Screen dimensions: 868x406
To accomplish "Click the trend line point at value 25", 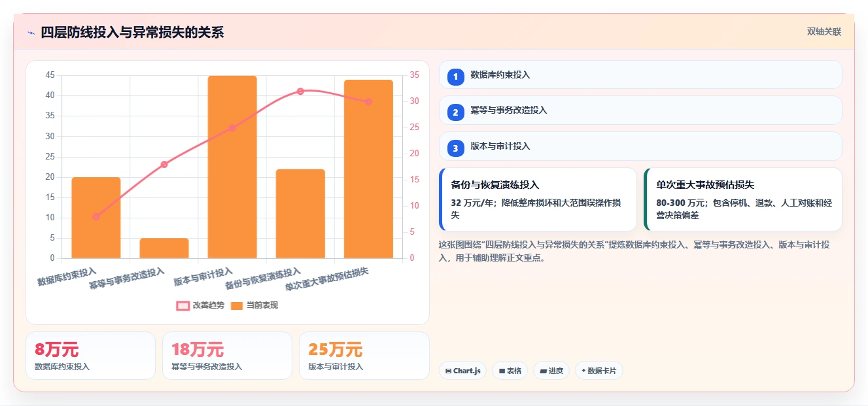I will (x=232, y=127).
